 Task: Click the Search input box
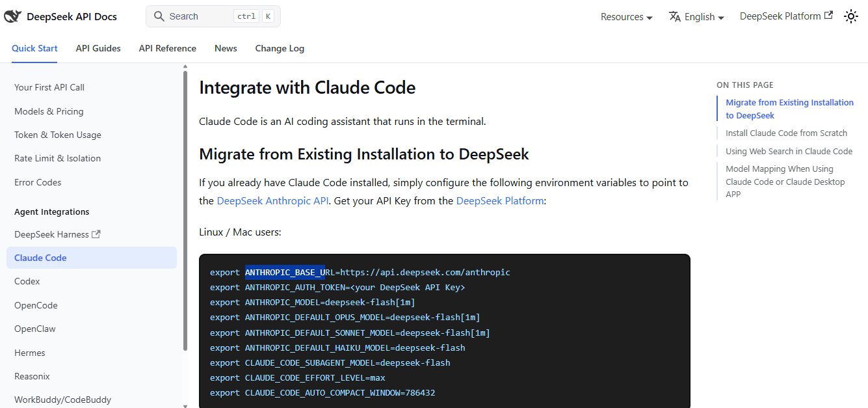click(213, 16)
